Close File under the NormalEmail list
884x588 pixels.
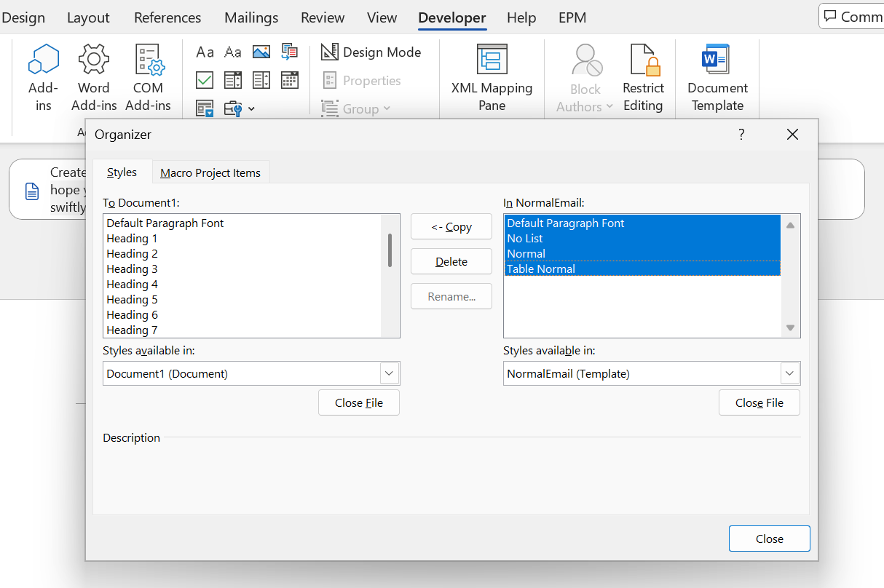click(x=759, y=403)
